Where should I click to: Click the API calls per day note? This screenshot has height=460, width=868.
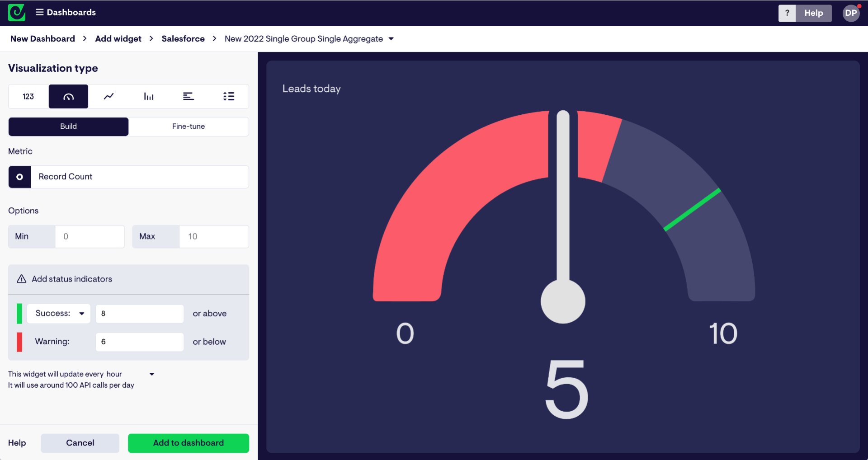(x=71, y=385)
